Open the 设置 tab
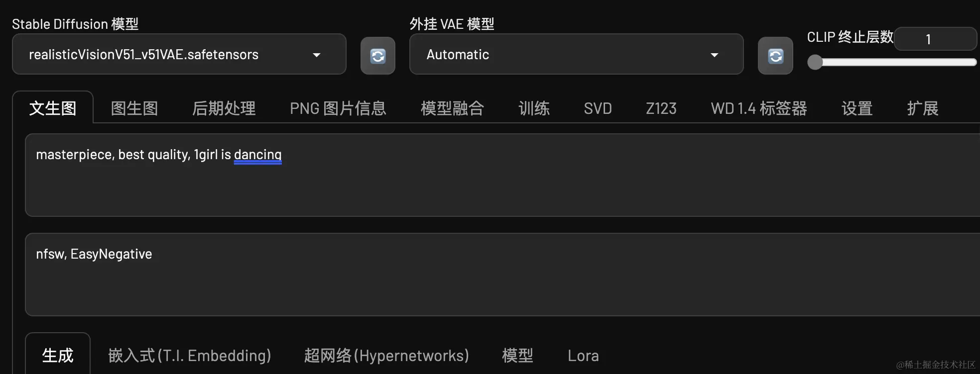The height and width of the screenshot is (374, 980). pos(857,108)
